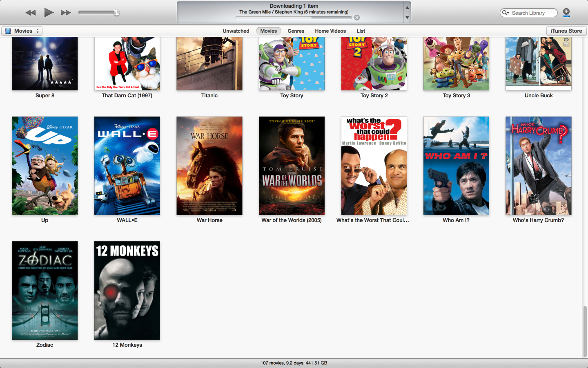Switch to List view tab

(x=361, y=31)
